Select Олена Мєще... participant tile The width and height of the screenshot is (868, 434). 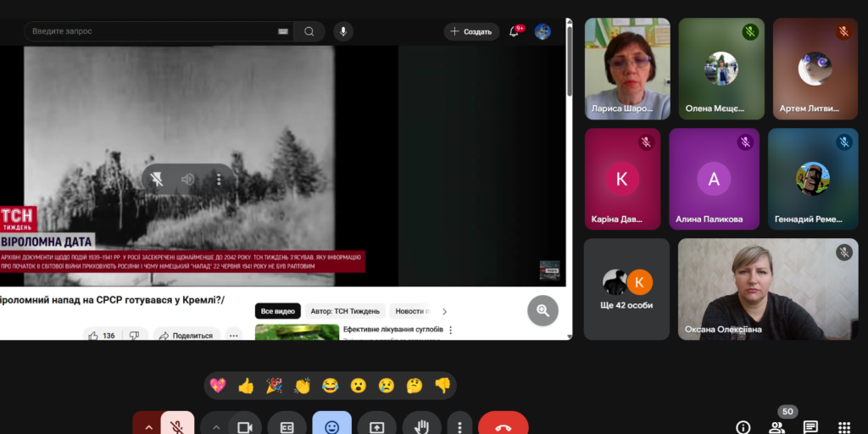721,69
